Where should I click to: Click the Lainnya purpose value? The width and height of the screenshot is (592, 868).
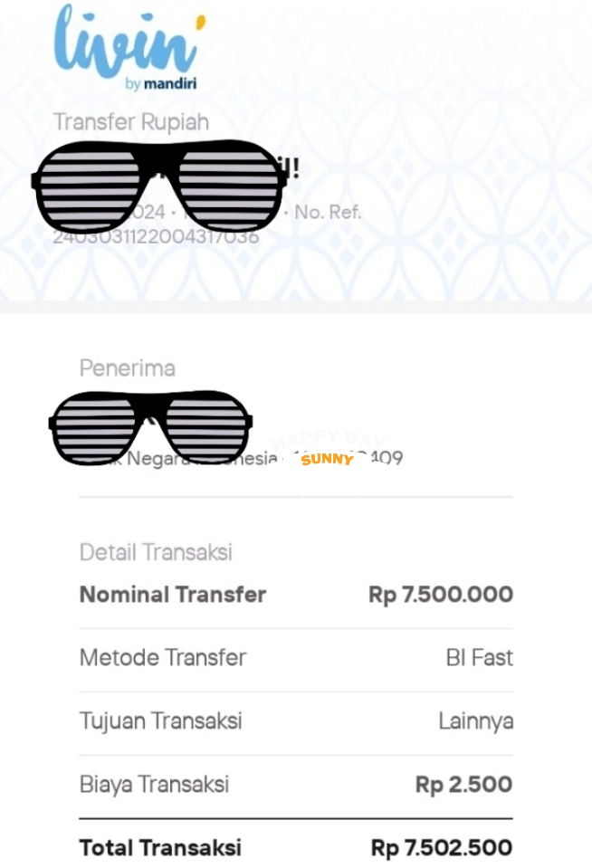point(475,721)
